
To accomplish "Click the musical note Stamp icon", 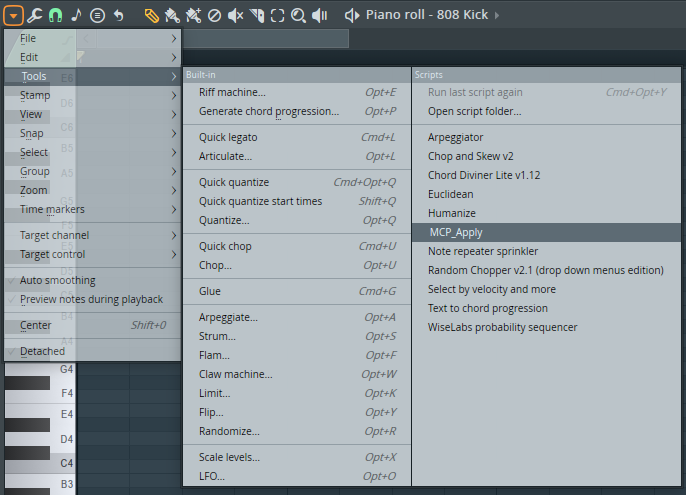I will point(77,15).
